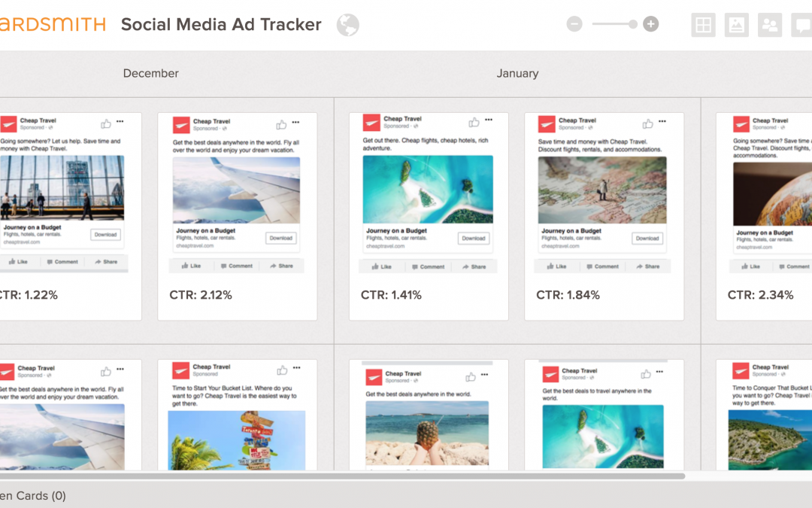Click three-dots menu in CTR 1.41% card
The image size is (812, 508).
[489, 120]
